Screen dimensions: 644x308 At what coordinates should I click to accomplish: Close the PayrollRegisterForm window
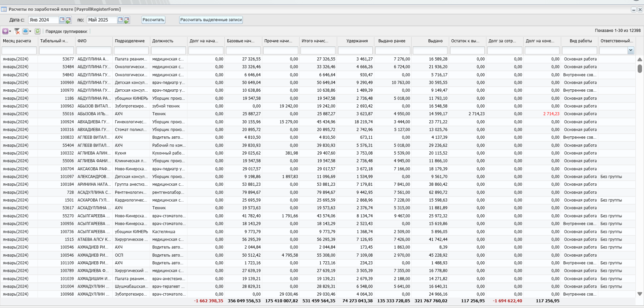coord(640,9)
